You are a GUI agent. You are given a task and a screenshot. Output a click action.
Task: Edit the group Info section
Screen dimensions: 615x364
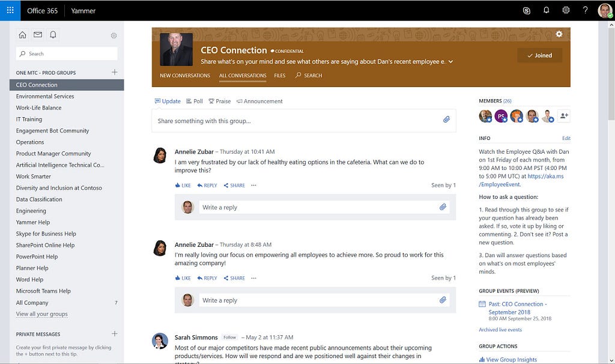[x=566, y=138]
